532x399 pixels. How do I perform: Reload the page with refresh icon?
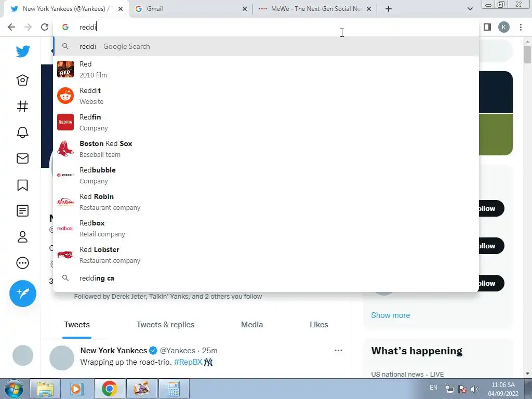[45, 27]
